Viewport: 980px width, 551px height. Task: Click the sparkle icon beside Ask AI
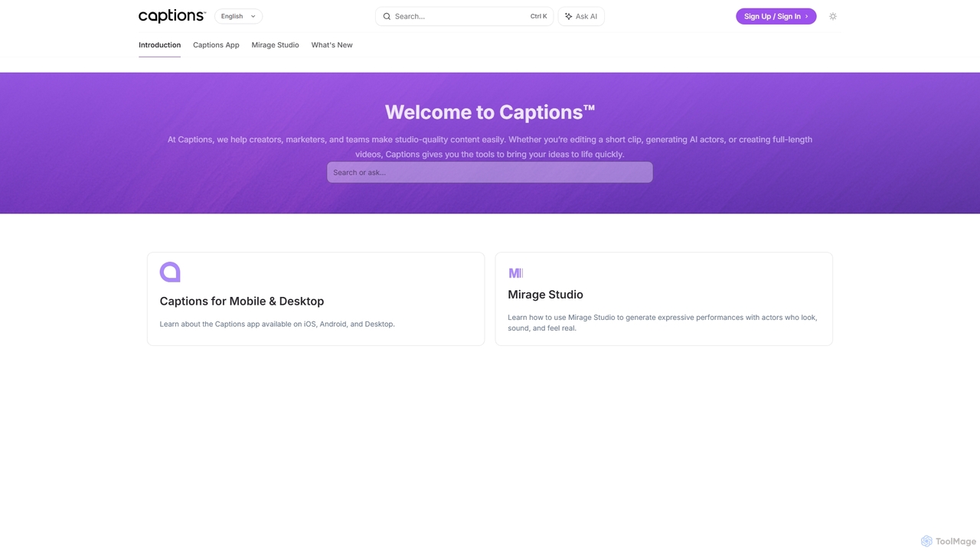click(x=568, y=16)
